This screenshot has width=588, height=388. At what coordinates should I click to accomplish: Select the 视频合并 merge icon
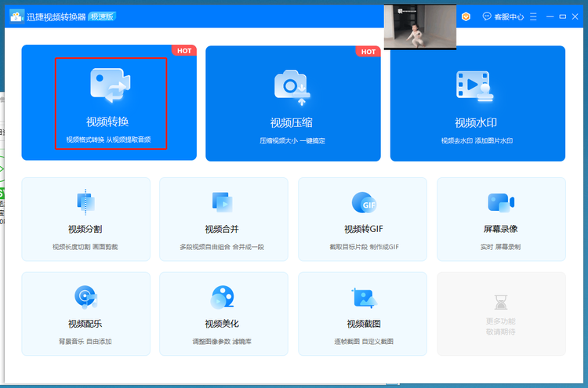point(223,202)
